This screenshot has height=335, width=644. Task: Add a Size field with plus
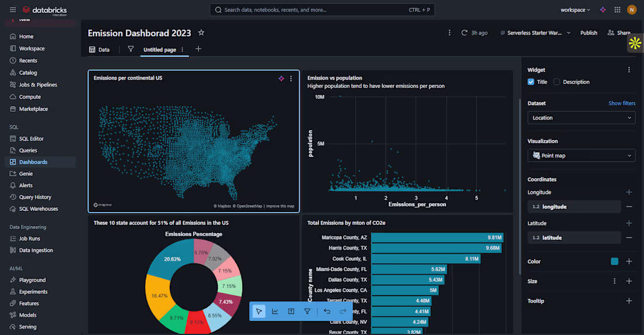tap(629, 281)
